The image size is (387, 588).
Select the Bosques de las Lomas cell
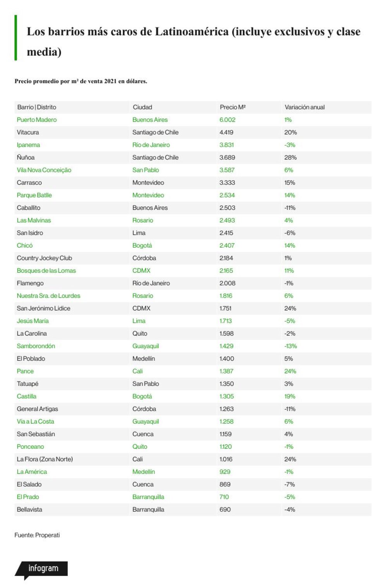coord(46,271)
